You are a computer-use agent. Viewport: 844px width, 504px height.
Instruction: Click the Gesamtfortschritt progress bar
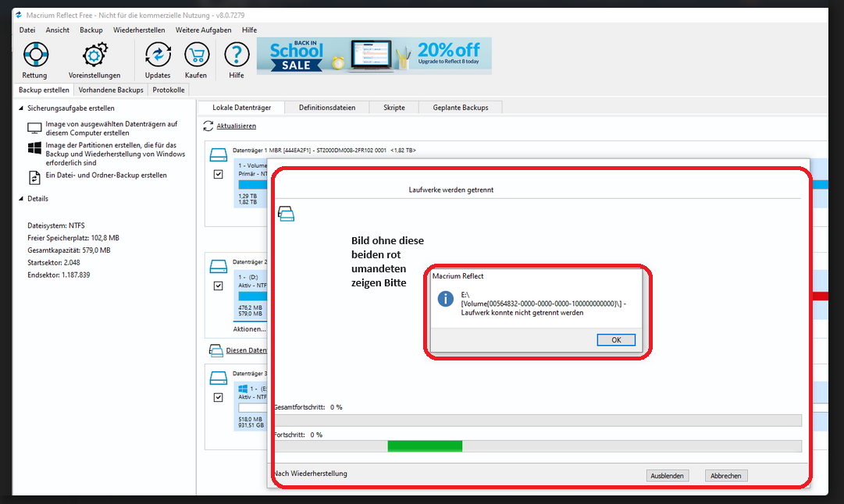538,420
